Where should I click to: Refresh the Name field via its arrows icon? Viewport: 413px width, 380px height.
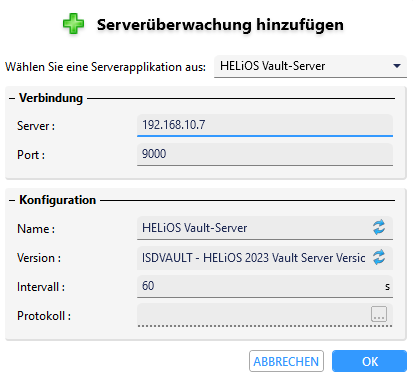tap(379, 228)
